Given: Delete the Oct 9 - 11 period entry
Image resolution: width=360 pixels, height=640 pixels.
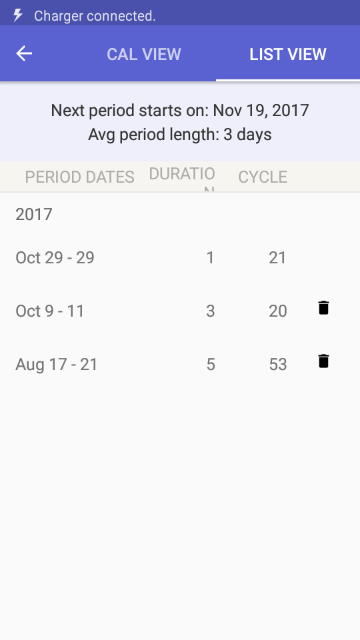Looking at the screenshot, I should coord(323,308).
